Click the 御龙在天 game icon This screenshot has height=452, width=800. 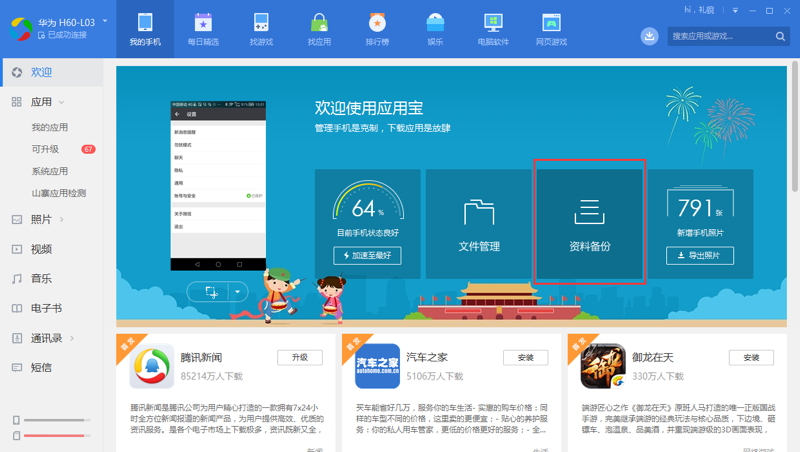[603, 366]
